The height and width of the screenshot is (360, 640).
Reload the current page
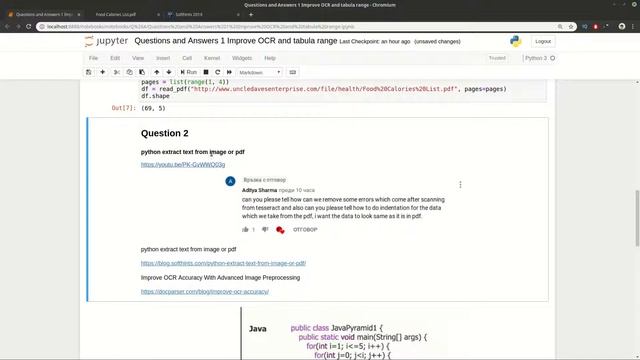[29, 27]
